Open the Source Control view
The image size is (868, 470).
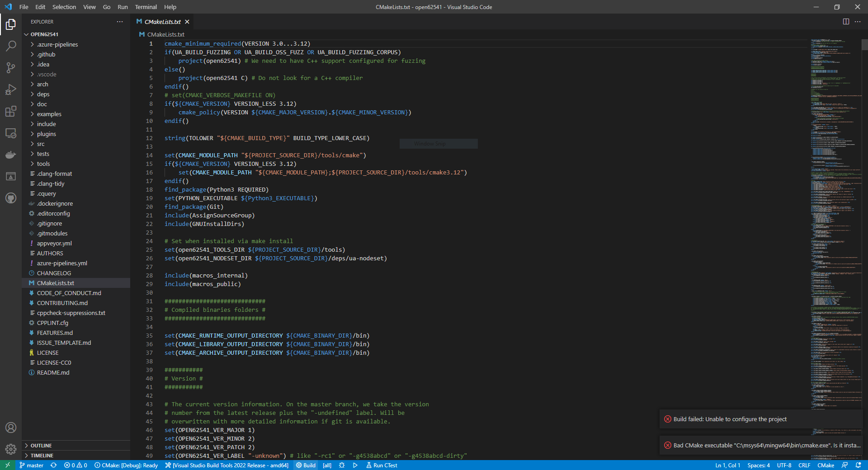pyautogui.click(x=11, y=68)
